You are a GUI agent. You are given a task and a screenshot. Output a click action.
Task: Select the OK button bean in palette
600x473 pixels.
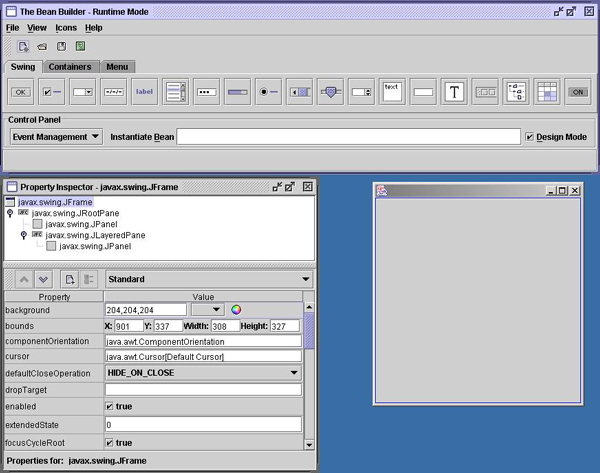click(21, 92)
